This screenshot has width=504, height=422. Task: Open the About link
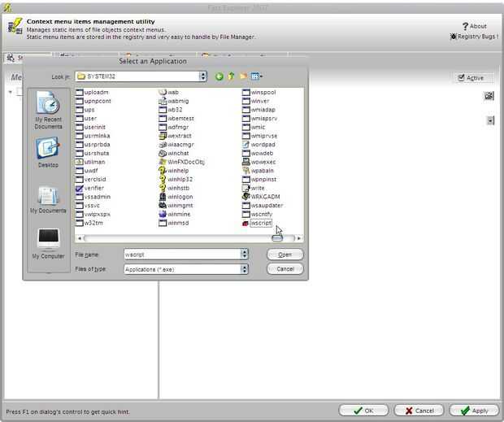[x=475, y=26]
